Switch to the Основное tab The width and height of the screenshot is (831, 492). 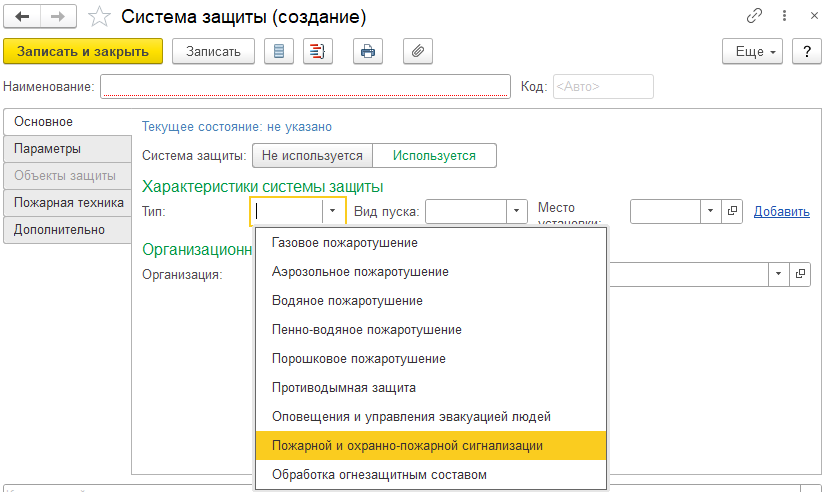67,122
